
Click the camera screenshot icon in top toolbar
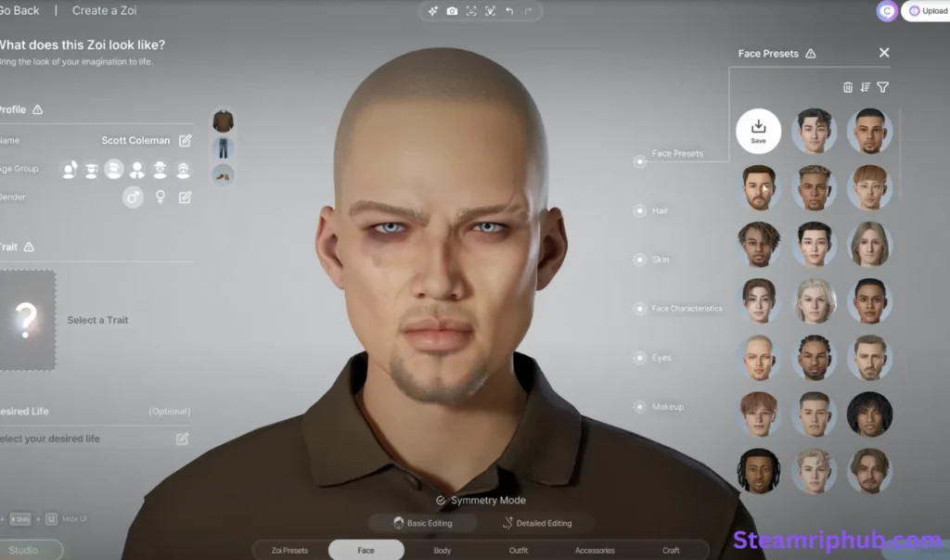(x=452, y=11)
